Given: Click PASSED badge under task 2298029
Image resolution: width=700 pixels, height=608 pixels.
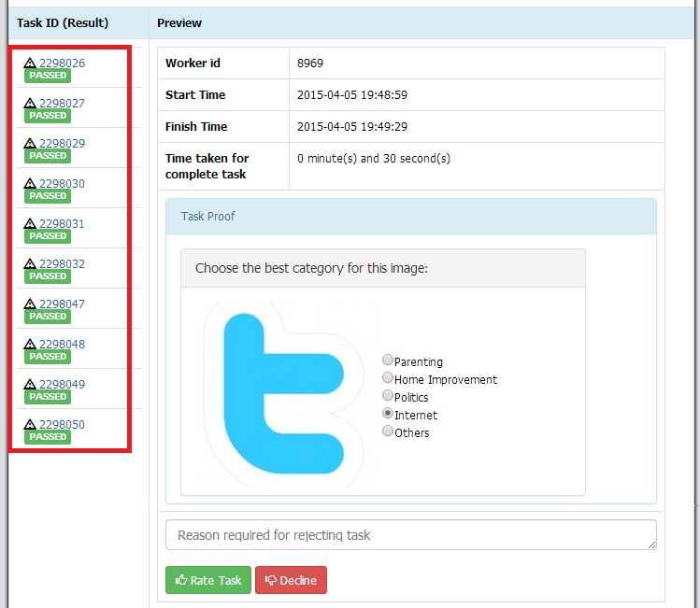Looking at the screenshot, I should [48, 156].
